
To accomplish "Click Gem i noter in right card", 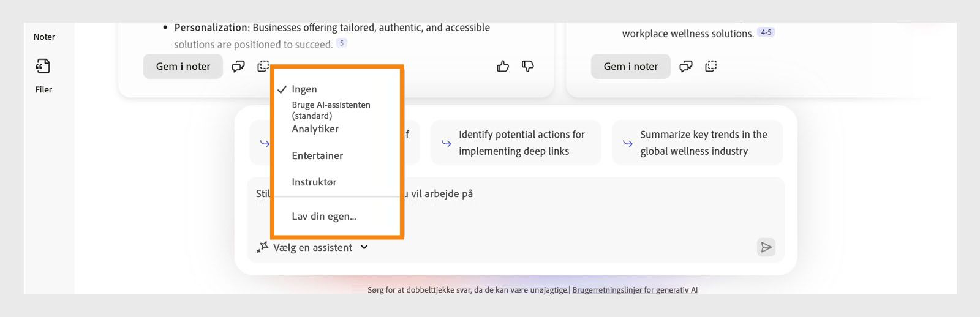I will click(630, 66).
